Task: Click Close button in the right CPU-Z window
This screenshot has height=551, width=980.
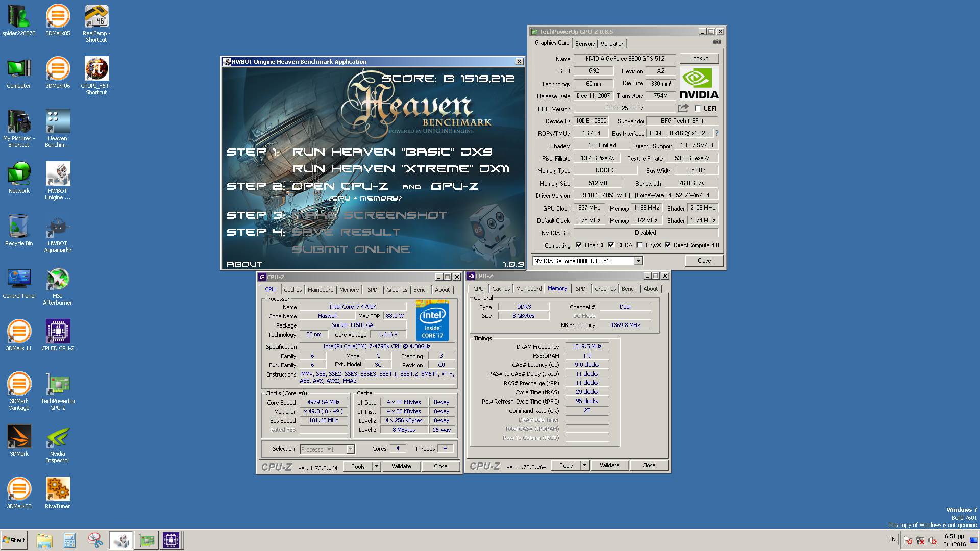Action: [649, 465]
